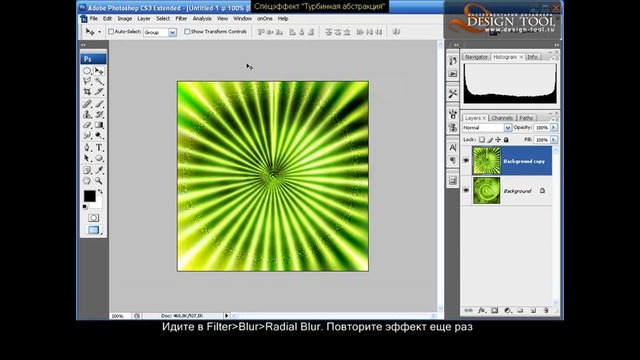Select the Brush tool

pyautogui.click(x=99, y=104)
